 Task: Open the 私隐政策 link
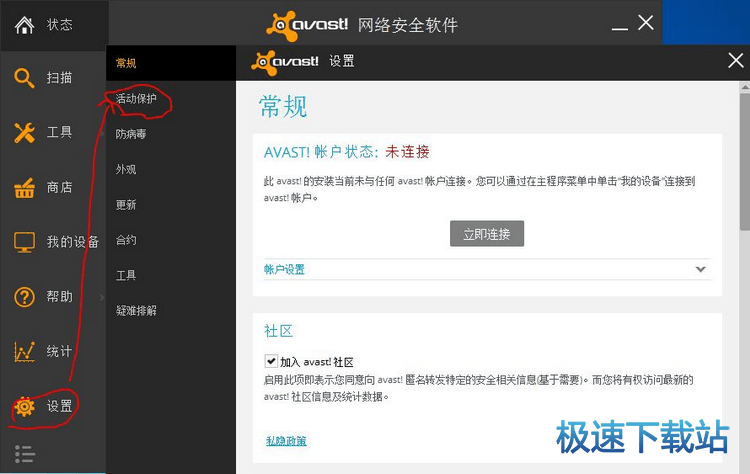[x=286, y=441]
